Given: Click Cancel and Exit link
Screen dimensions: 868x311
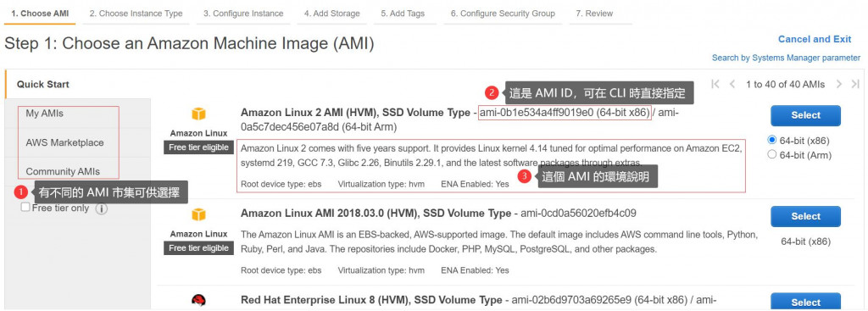Looking at the screenshot, I should (815, 39).
